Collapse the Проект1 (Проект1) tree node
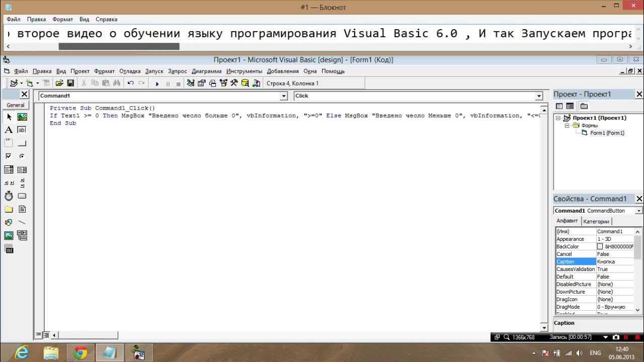The height and width of the screenshot is (362, 644). [558, 118]
